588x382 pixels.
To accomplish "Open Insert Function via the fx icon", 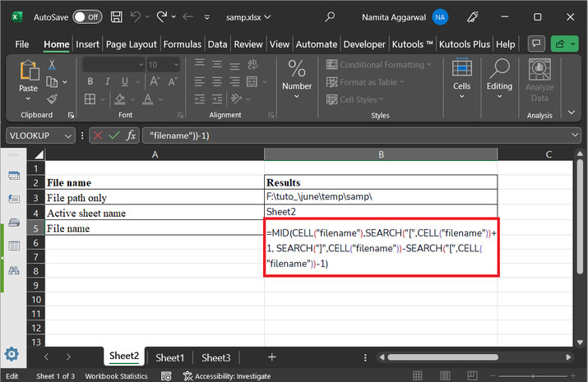I will [x=131, y=136].
